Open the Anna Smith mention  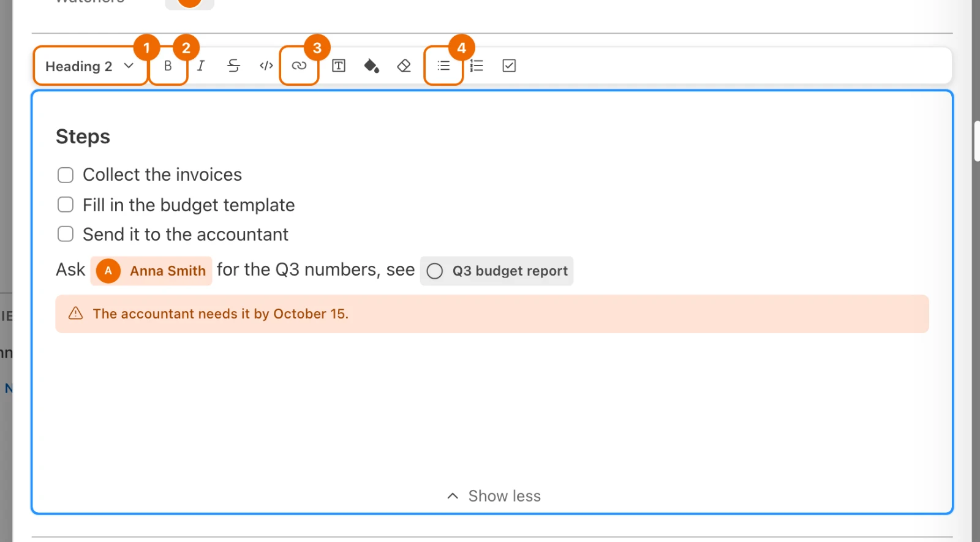151,271
